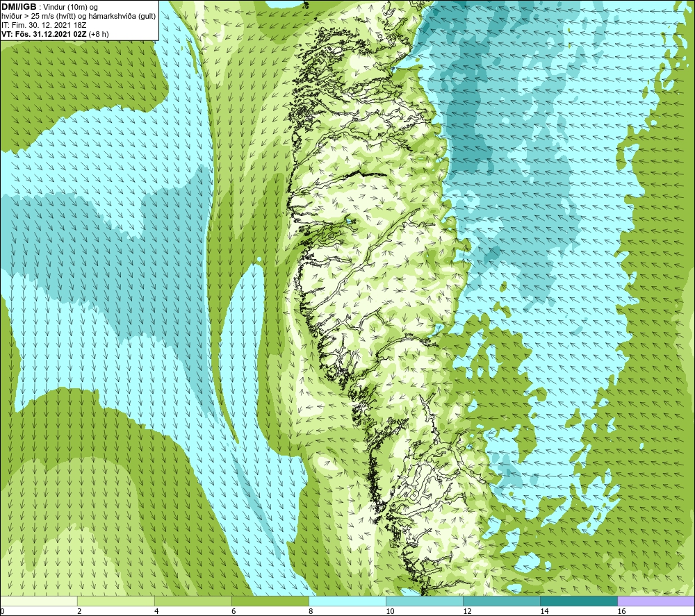Click the 8–10 m/s light cyan legend swatch
Viewport: 695px width, 616px height.
pyautogui.click(x=347, y=601)
